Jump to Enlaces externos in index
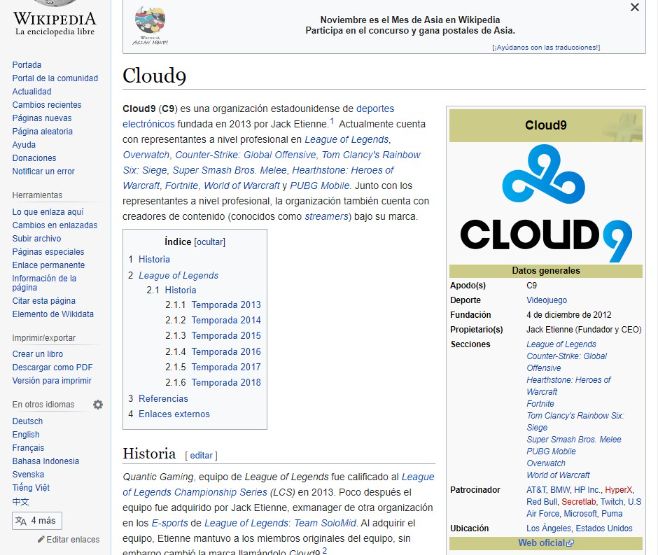The image size is (658, 555). pos(174,414)
